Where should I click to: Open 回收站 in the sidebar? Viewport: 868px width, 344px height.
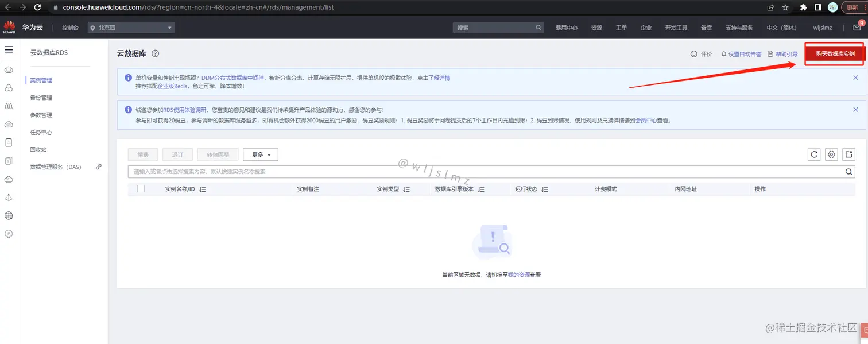coord(38,149)
